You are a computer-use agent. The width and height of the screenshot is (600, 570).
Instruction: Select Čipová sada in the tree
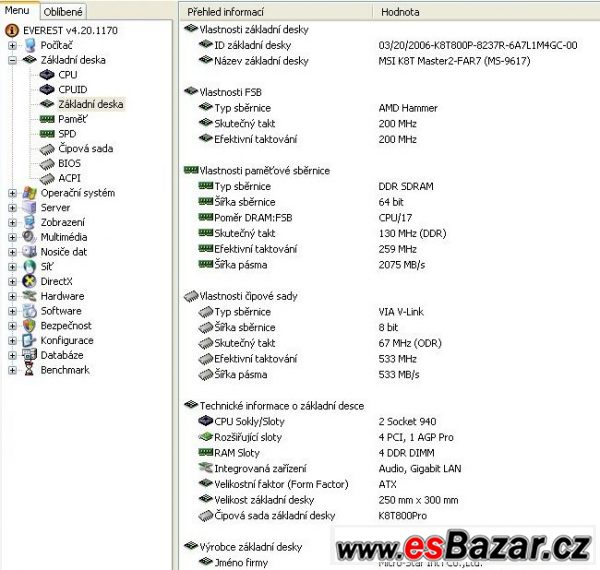point(86,148)
